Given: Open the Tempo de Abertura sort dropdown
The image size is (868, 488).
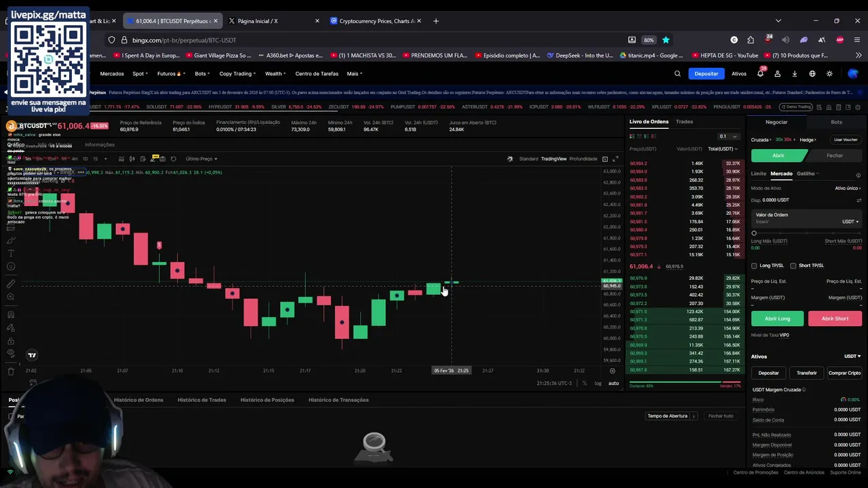Looking at the screenshot, I should 671,415.
